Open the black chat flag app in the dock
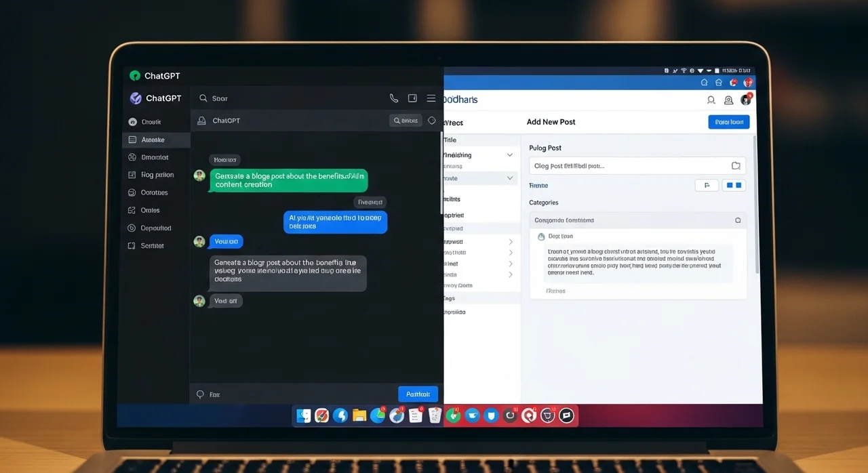The height and width of the screenshot is (473, 868). pyautogui.click(x=566, y=415)
